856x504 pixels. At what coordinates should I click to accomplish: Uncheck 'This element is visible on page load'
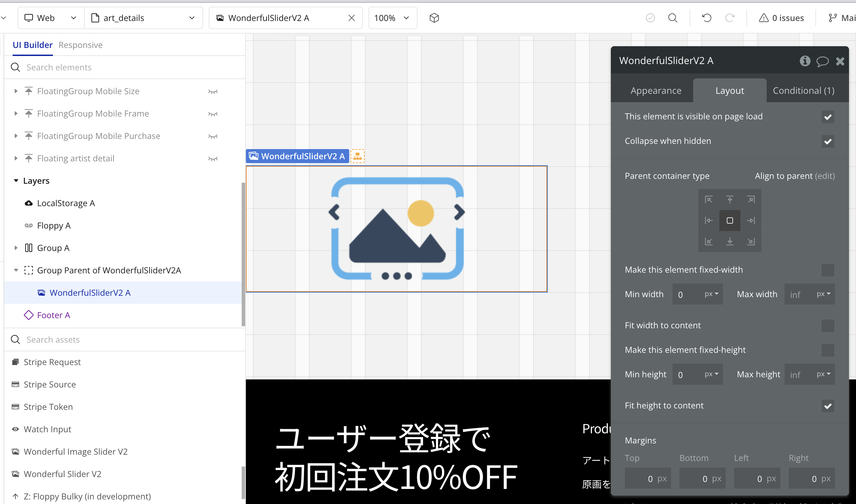828,117
